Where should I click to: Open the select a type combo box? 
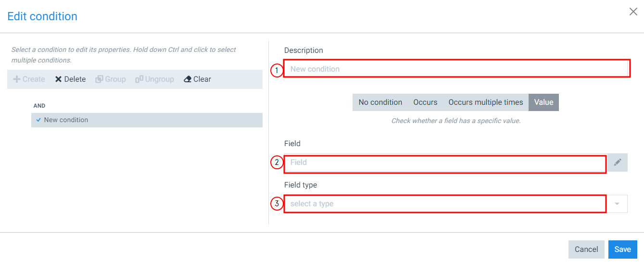pos(445,204)
